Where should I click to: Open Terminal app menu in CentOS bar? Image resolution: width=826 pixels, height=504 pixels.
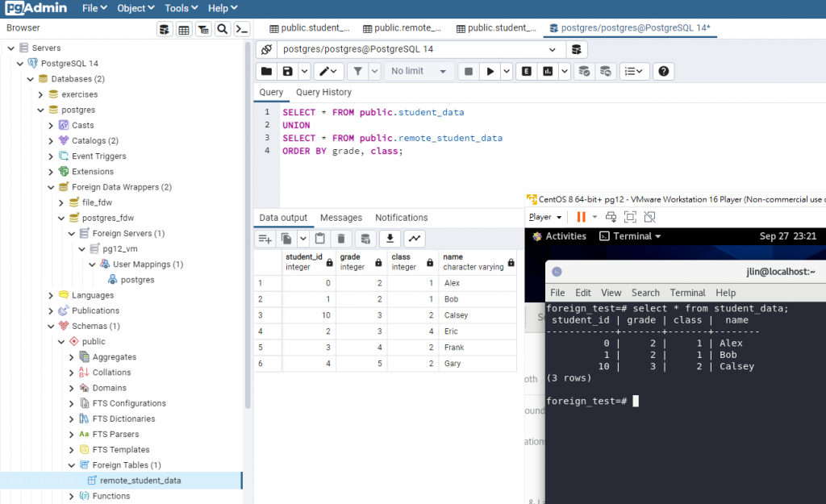(630, 236)
